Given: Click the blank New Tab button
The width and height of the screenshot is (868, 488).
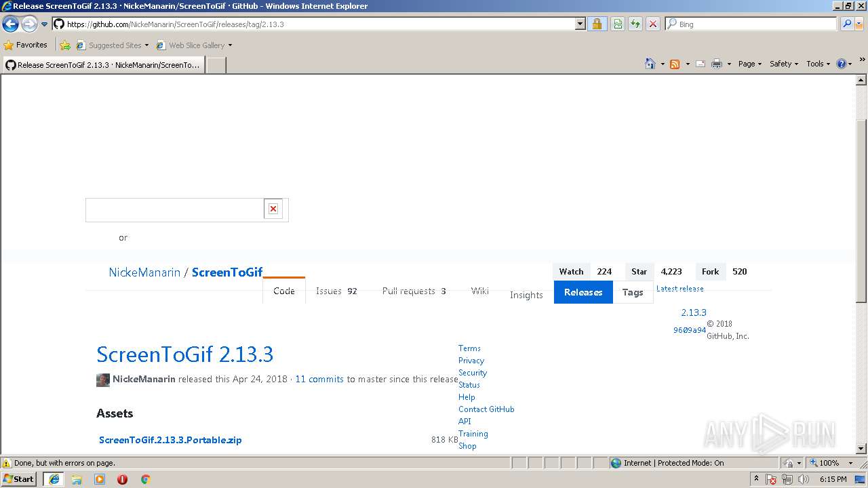Looking at the screenshot, I should [216, 65].
